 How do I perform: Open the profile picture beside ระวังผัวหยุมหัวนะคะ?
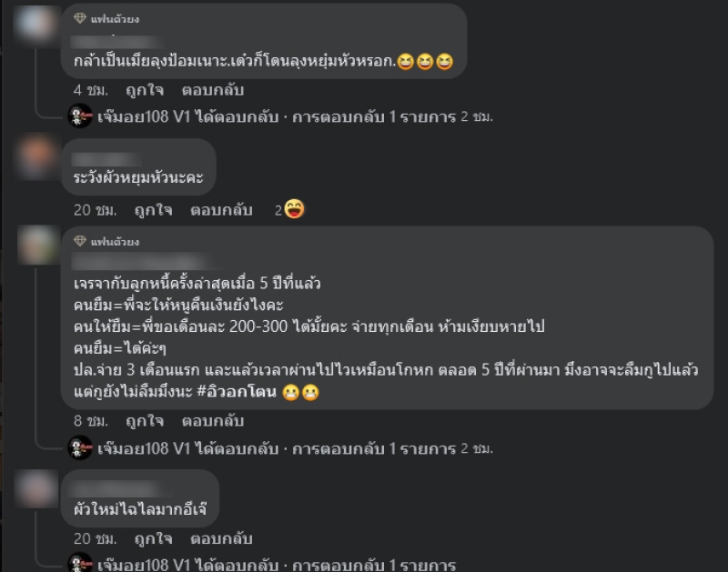coord(36,156)
